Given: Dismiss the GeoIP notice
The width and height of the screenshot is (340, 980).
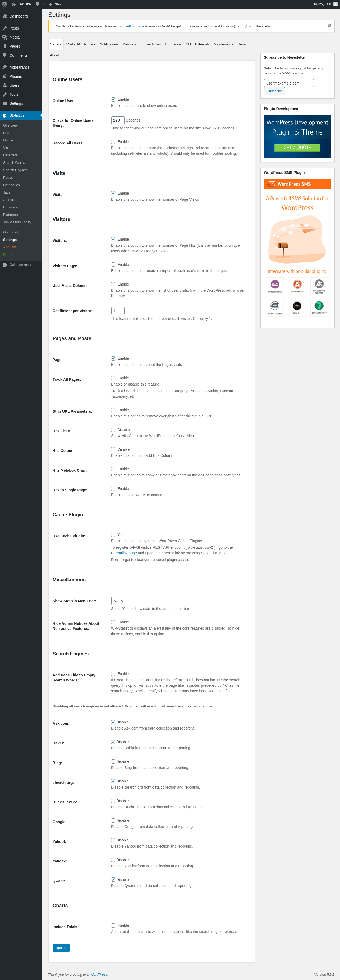Looking at the screenshot, I should pos(329,26).
